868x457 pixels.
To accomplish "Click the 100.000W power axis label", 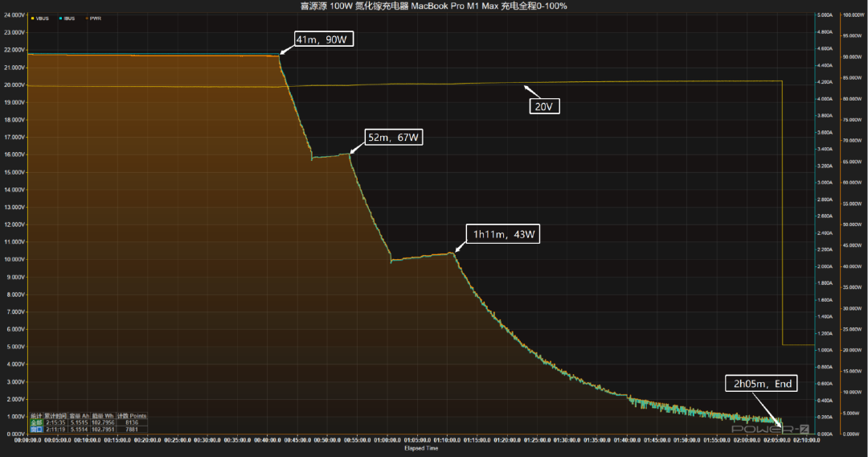I will pyautogui.click(x=853, y=15).
